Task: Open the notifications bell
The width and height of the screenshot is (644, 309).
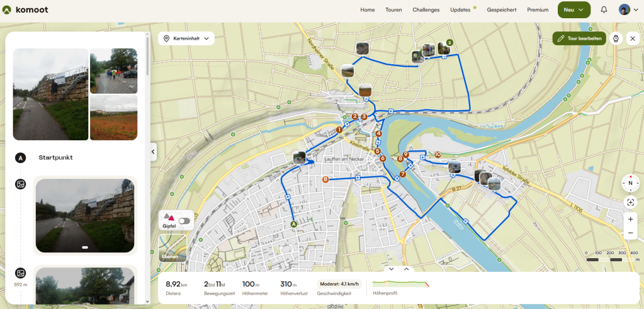Action: (604, 10)
